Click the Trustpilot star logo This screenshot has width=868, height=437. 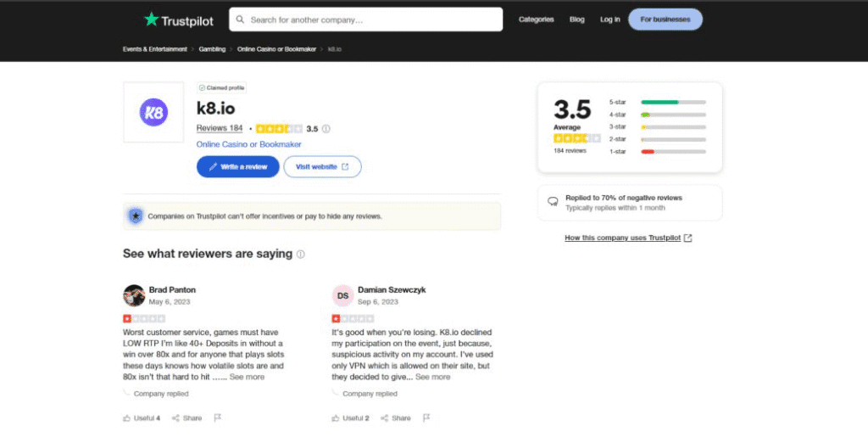coord(152,19)
